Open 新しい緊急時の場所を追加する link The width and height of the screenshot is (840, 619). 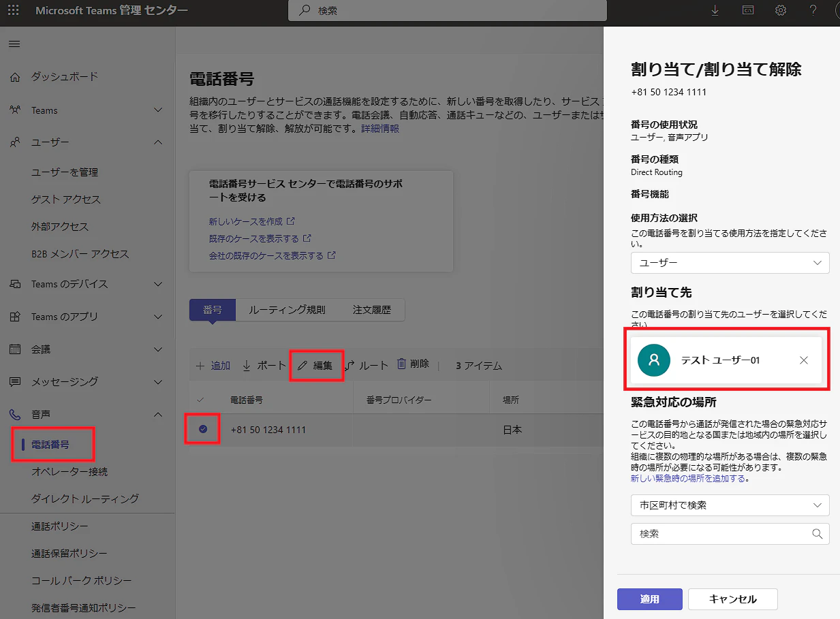(688, 479)
